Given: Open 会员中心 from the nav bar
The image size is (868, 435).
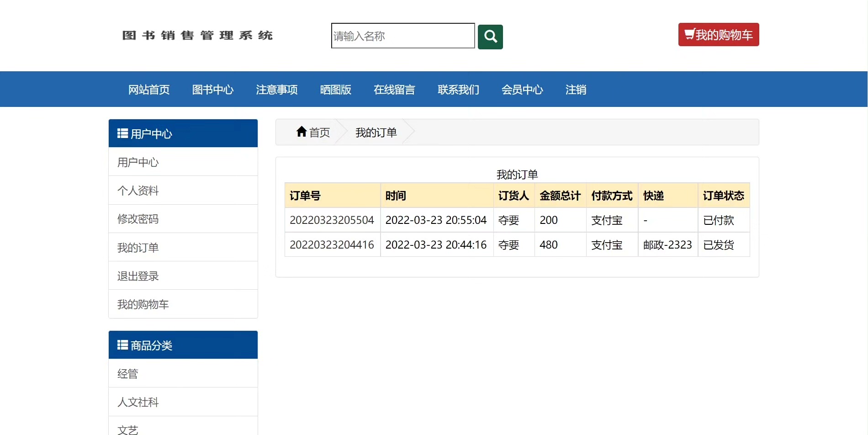Looking at the screenshot, I should (x=522, y=90).
